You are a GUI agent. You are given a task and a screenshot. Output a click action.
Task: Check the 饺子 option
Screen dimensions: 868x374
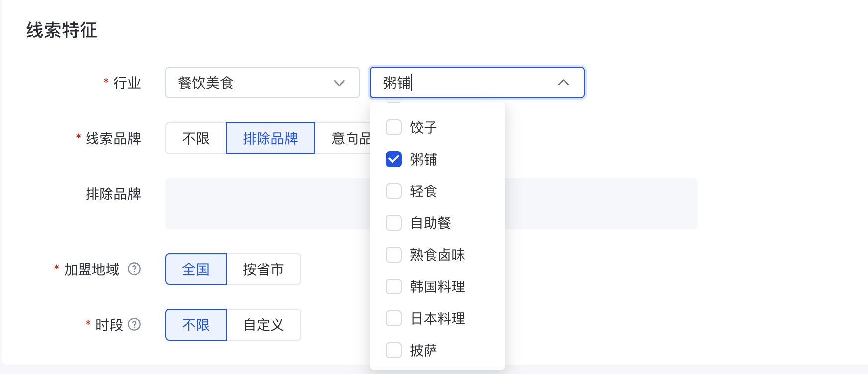pos(394,127)
